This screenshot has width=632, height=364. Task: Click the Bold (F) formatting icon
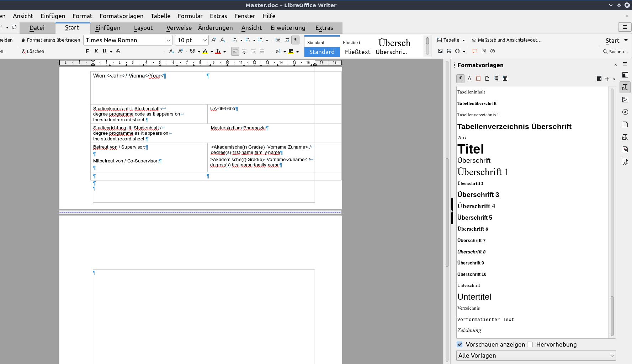pos(87,52)
